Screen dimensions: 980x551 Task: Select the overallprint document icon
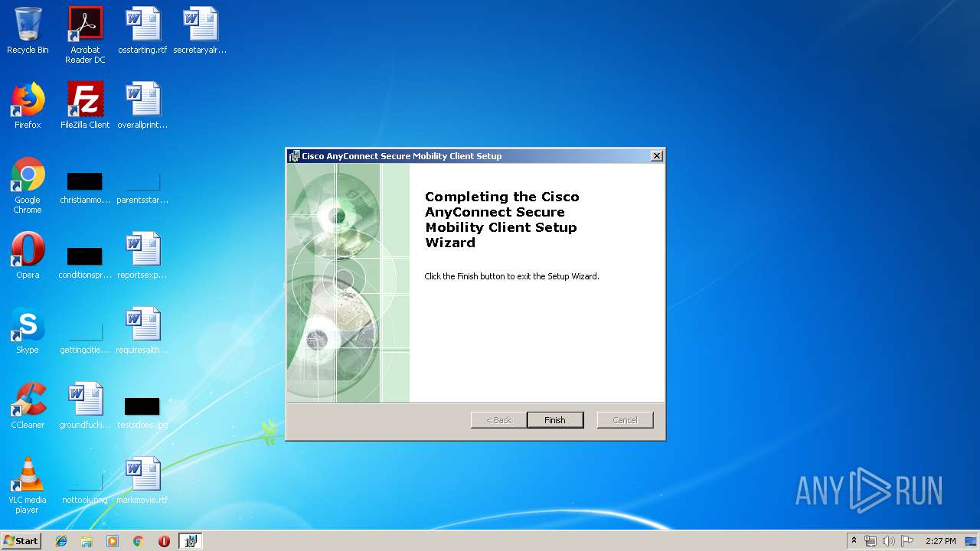point(142,106)
